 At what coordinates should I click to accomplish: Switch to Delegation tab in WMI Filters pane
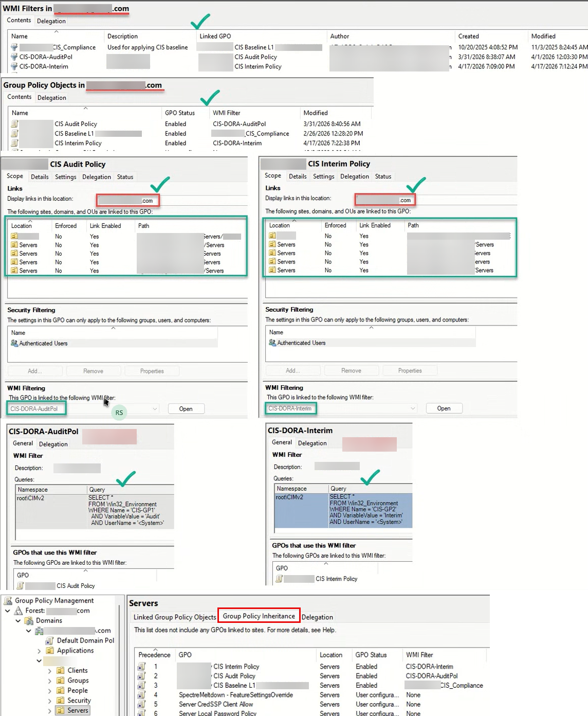(51, 21)
